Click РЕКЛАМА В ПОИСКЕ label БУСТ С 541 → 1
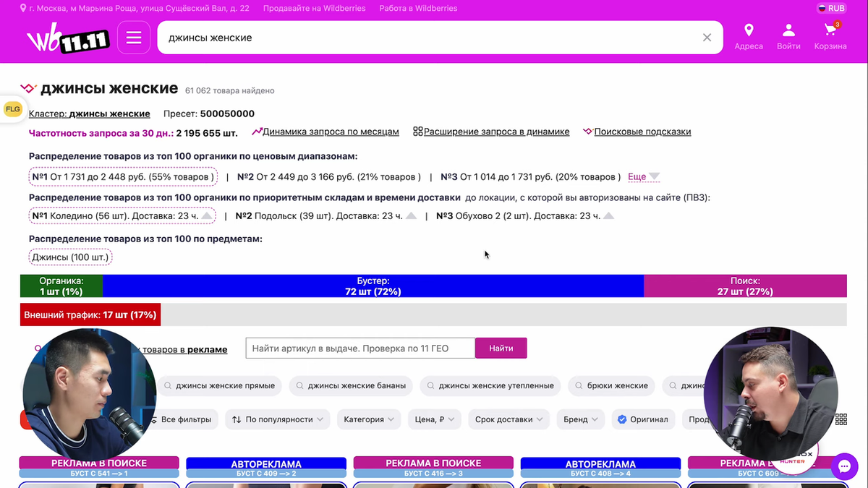Image resolution: width=868 pixels, height=488 pixels. coord(99,467)
